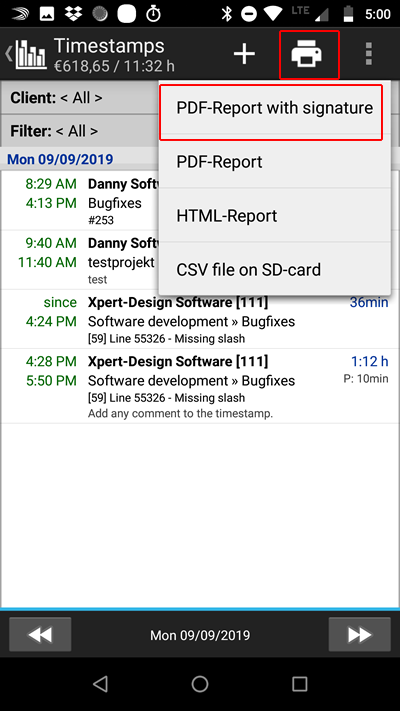The width and height of the screenshot is (400, 711).
Task: Tap the Android home circle button
Action: [x=200, y=684]
